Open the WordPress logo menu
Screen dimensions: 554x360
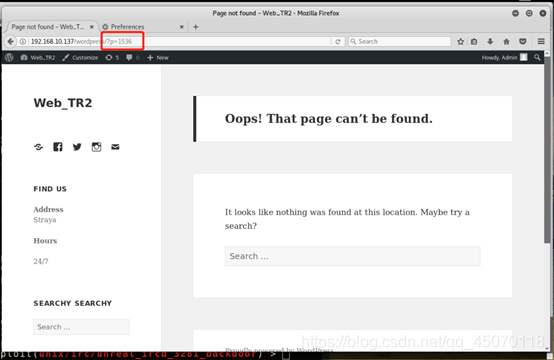[x=10, y=57]
